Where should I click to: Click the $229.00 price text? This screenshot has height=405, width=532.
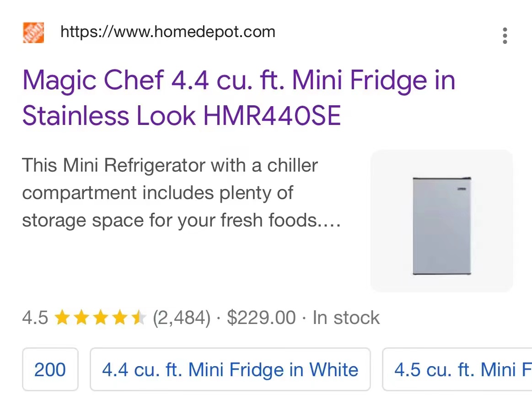(261, 318)
